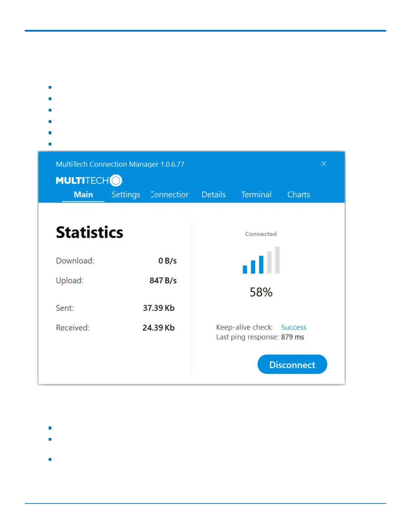Click the Received value 24.39 Kb
Viewport: 411px width, 532px height.
click(x=158, y=328)
